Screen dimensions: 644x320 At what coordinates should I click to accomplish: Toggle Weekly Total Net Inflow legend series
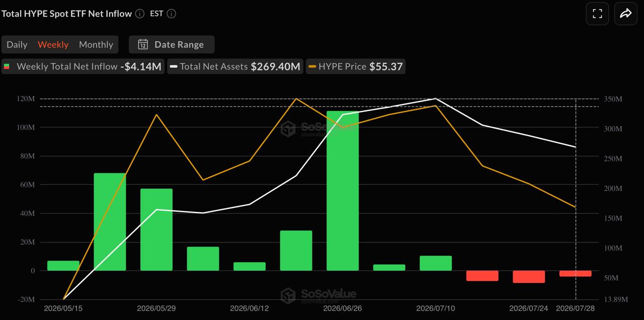(83, 66)
